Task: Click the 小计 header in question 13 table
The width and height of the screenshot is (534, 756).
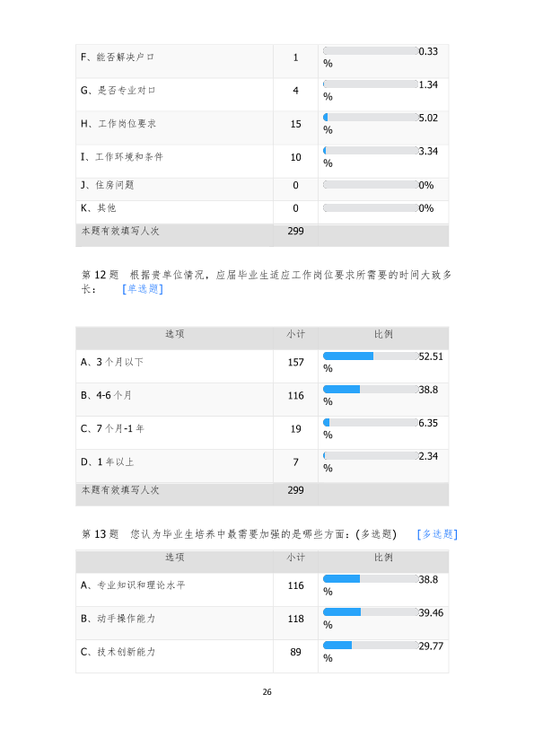Action: pyautogui.click(x=295, y=557)
